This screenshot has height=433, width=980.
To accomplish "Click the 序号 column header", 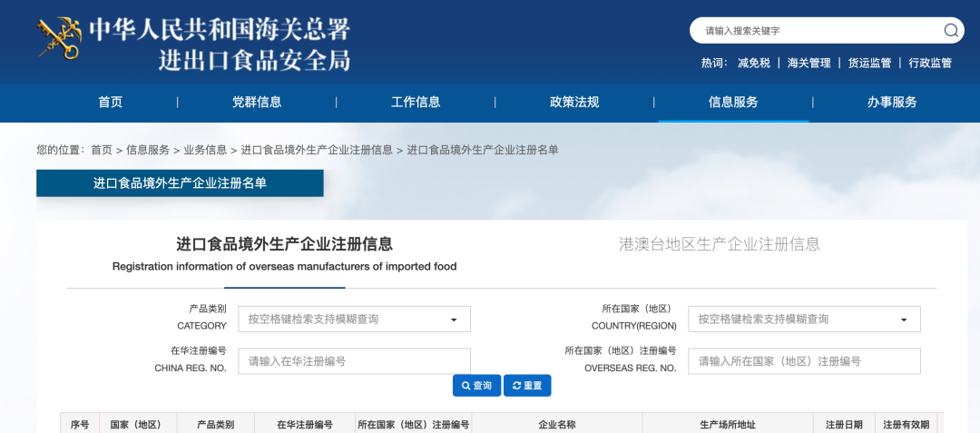I will tap(80, 425).
